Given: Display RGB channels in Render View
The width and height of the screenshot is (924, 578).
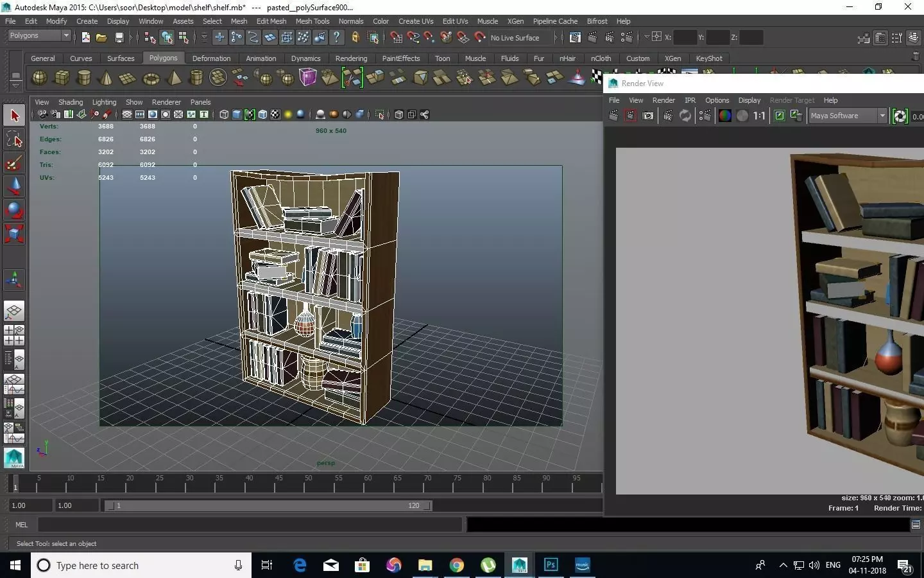Looking at the screenshot, I should pos(725,116).
